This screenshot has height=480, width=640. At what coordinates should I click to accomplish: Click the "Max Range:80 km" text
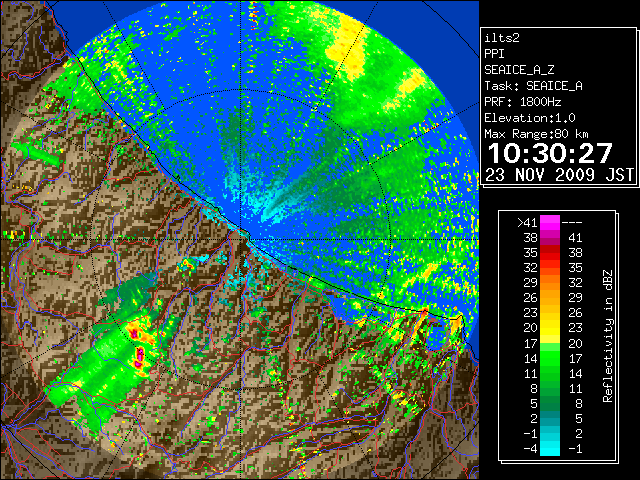[536, 134]
